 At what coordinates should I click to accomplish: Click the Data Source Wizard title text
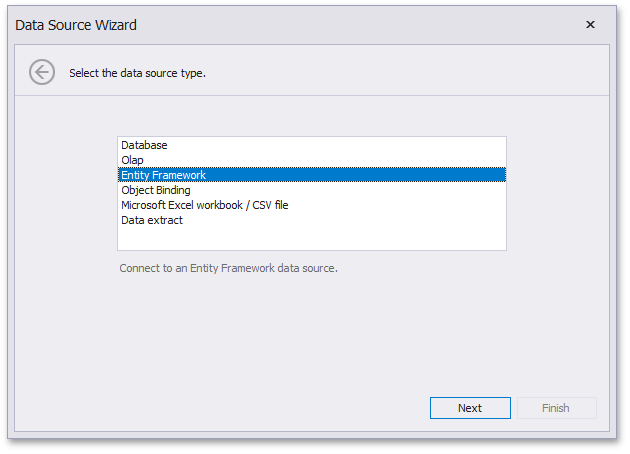click(76, 25)
